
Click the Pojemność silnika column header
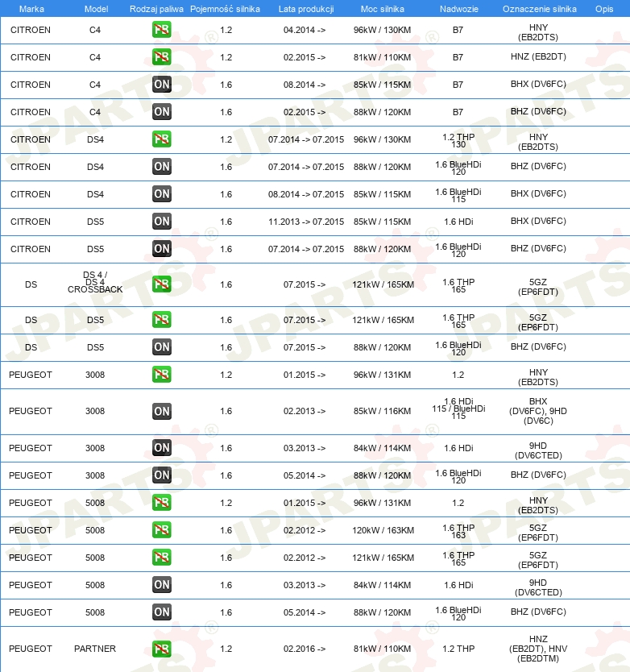pos(225,9)
